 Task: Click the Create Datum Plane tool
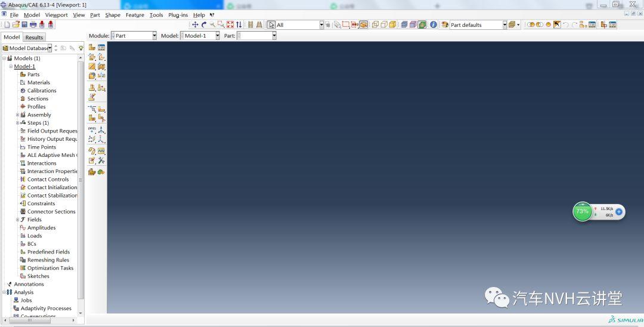[x=92, y=139]
